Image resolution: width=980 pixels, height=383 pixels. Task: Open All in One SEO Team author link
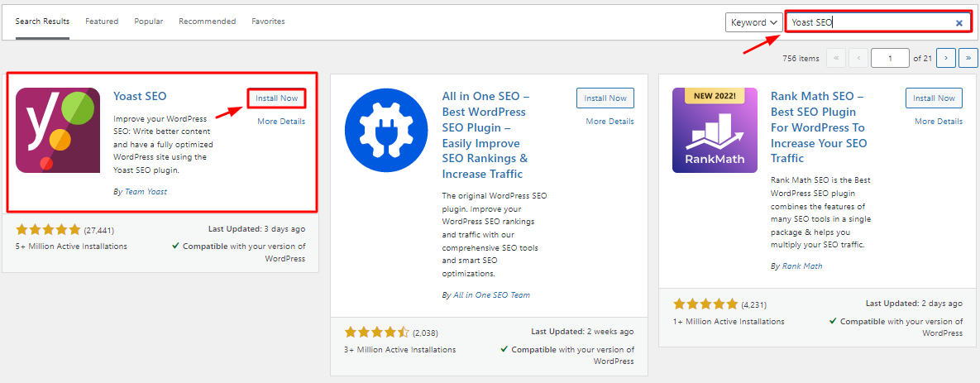click(491, 295)
